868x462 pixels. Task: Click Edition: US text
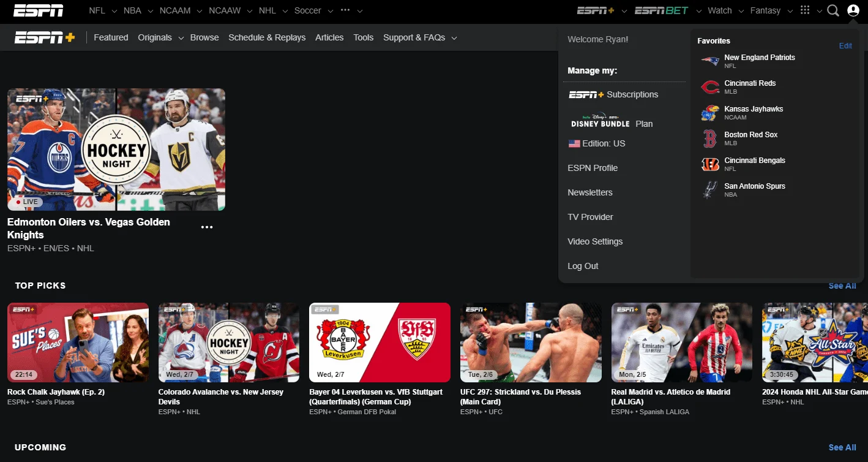click(604, 143)
